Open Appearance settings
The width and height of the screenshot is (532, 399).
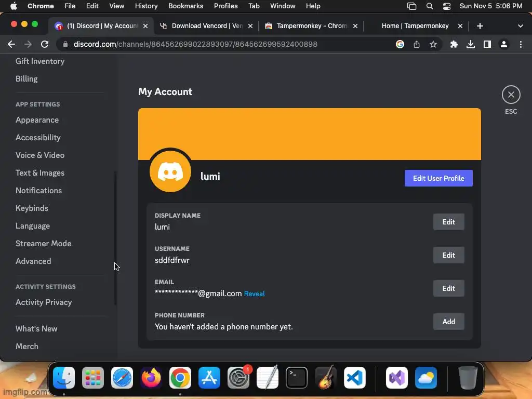point(37,120)
